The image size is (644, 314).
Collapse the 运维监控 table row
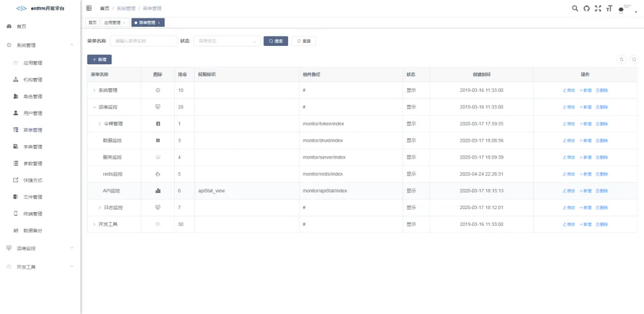click(x=94, y=107)
